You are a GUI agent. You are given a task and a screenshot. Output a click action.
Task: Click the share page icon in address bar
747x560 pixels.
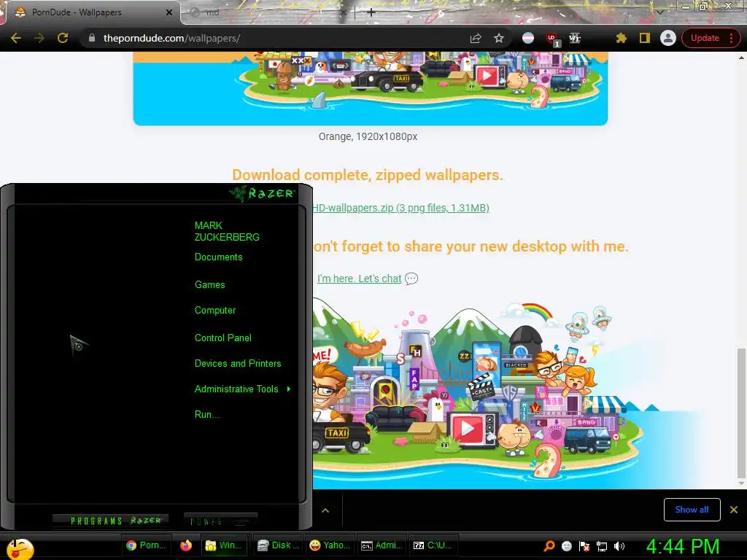point(476,38)
